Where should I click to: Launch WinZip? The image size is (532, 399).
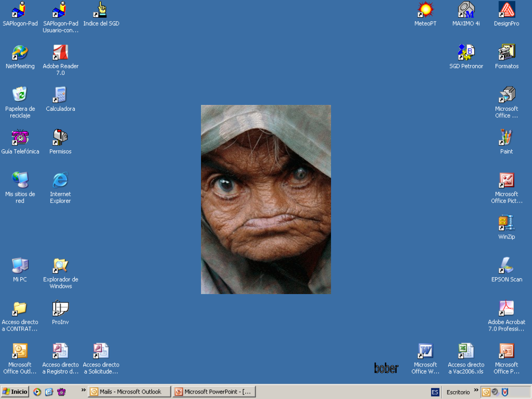pyautogui.click(x=506, y=223)
